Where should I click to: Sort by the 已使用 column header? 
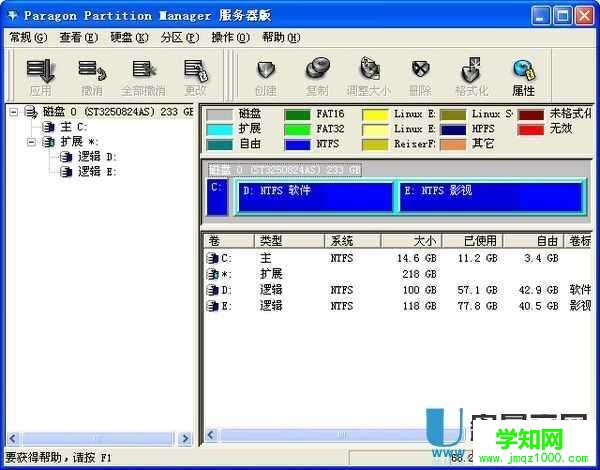click(x=473, y=241)
